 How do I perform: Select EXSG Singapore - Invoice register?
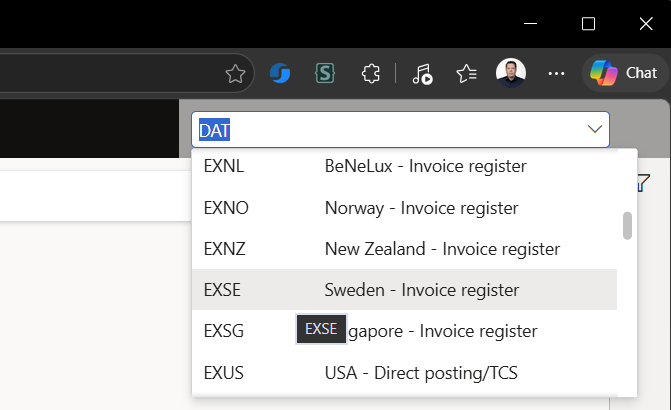tap(404, 331)
